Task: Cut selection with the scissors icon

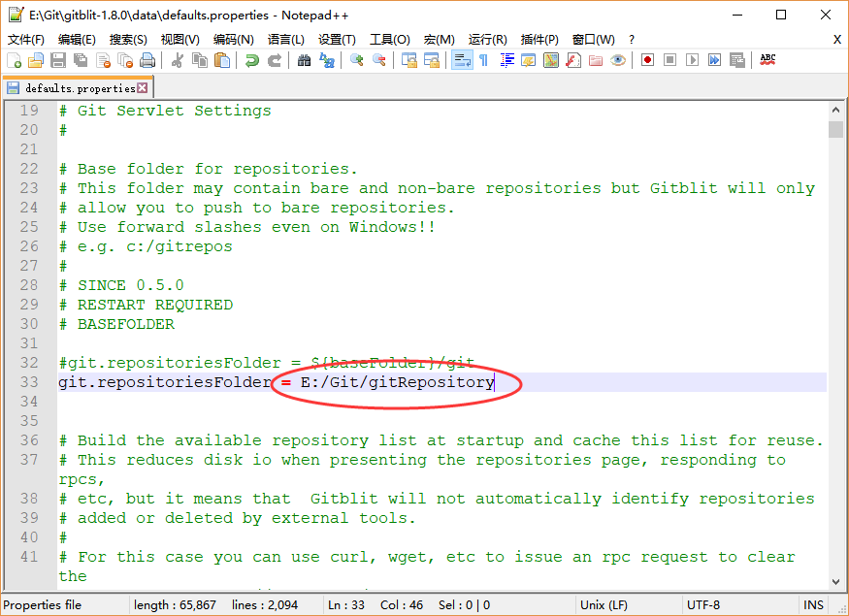Action: click(x=177, y=60)
